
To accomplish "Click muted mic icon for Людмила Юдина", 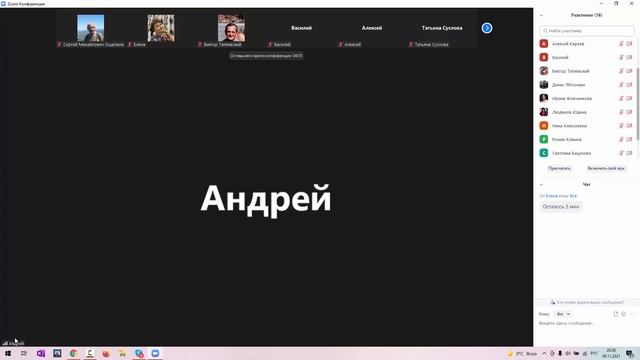I will (x=621, y=112).
